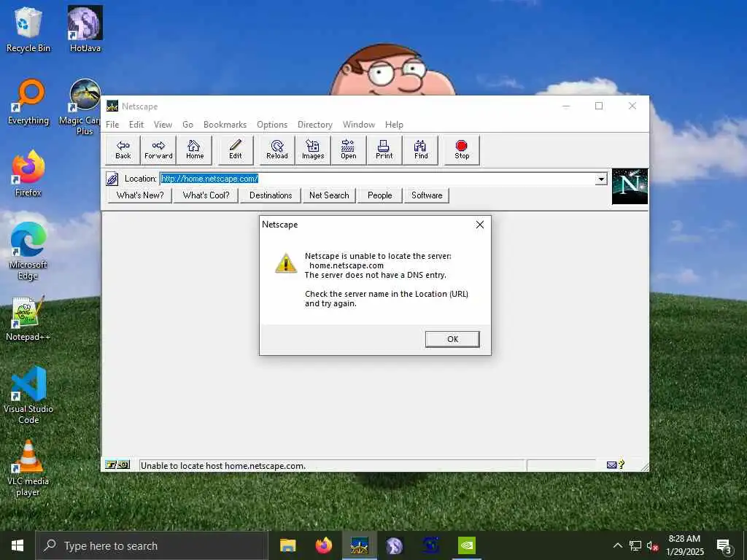Viewport: 747px width, 560px height.
Task: Open the Bookmarks menu
Action: (x=225, y=125)
